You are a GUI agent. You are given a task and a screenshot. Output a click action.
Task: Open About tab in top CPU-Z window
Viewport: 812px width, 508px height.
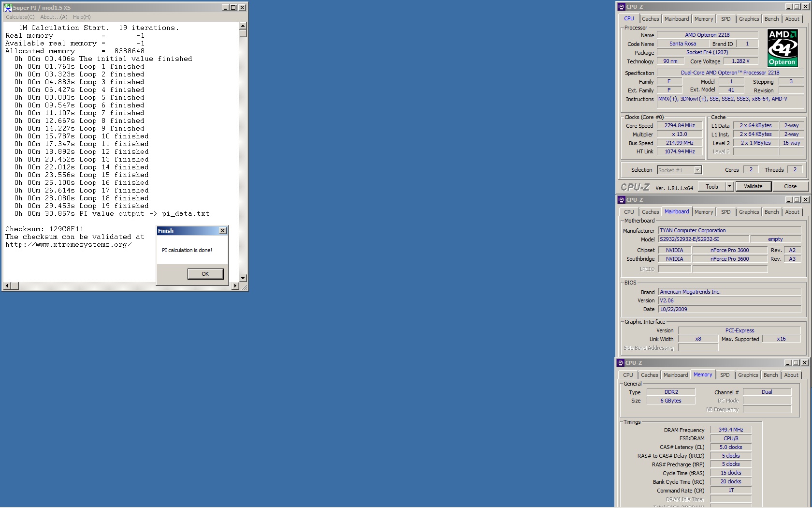tap(792, 19)
